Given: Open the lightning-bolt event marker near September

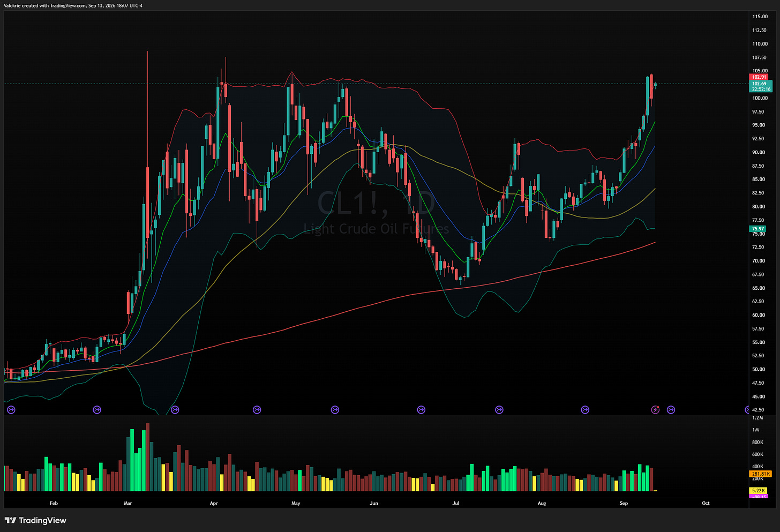Looking at the screenshot, I should (655, 410).
